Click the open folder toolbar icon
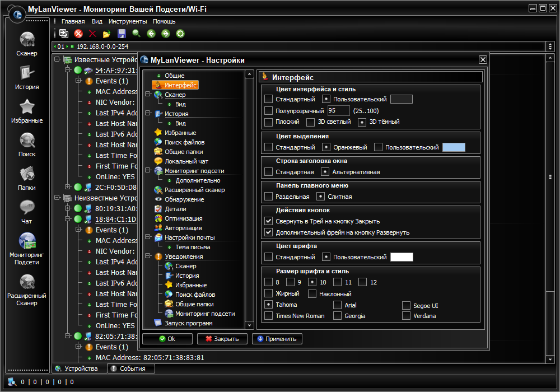 (x=106, y=34)
